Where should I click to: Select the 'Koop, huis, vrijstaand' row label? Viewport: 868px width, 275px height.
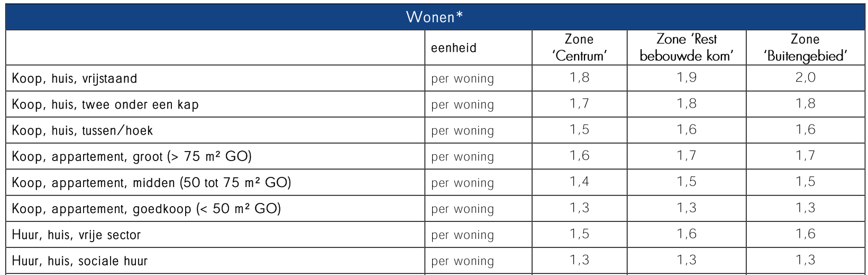click(x=75, y=78)
